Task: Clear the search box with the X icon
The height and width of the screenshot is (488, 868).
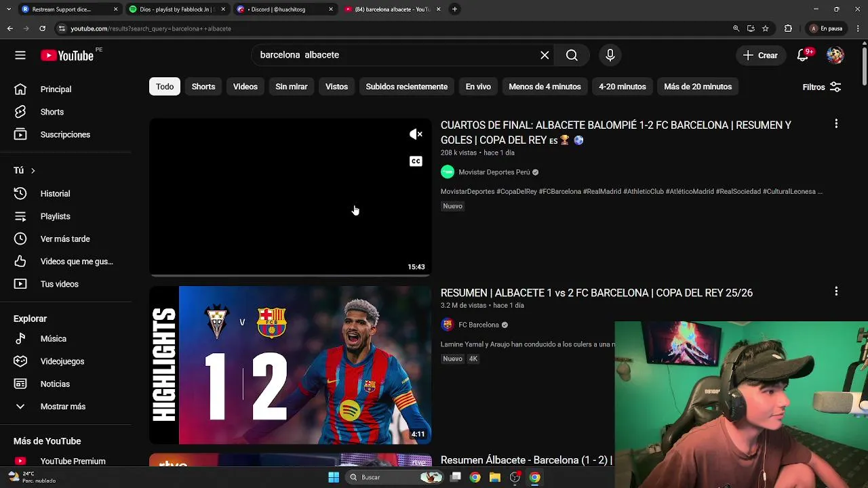Action: (x=545, y=56)
